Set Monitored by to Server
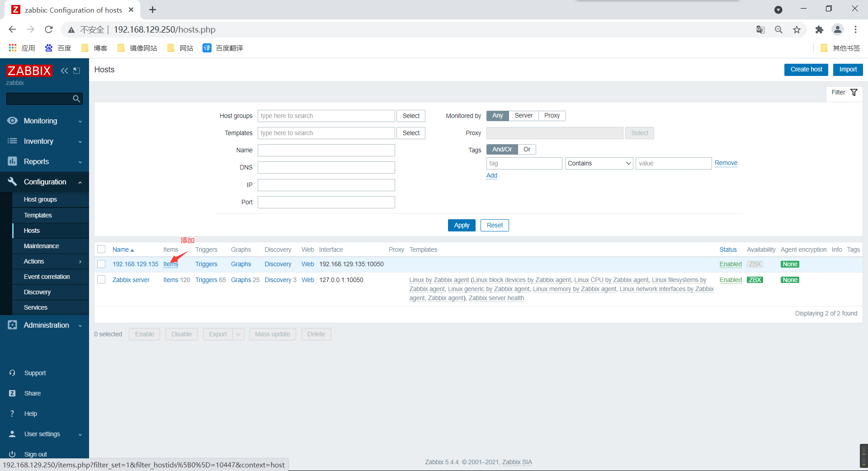868x471 pixels. (x=524, y=116)
